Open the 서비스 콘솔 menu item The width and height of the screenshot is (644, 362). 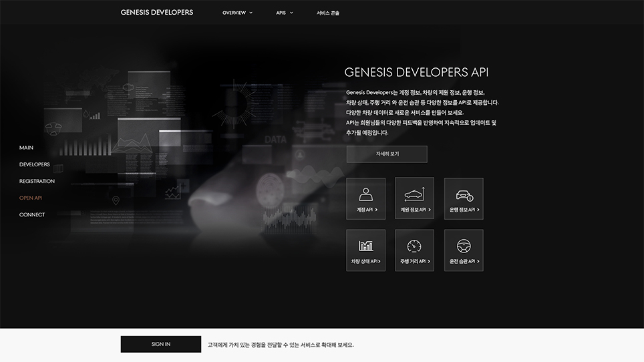point(328,13)
